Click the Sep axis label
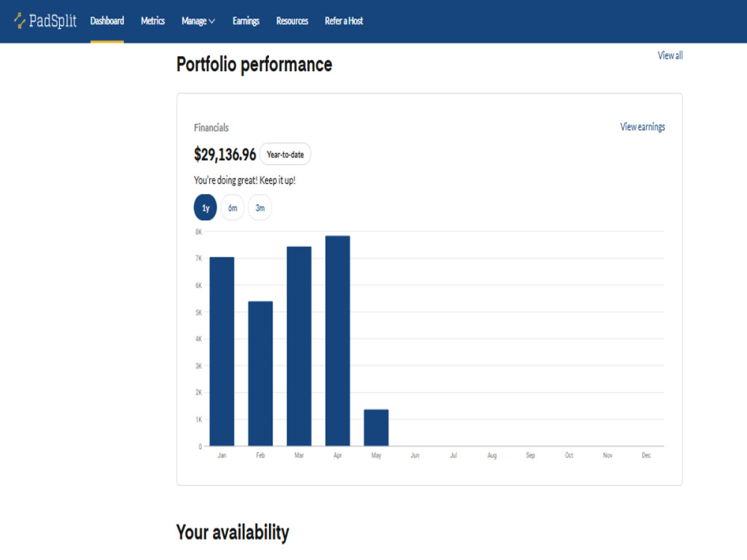 [x=530, y=455]
